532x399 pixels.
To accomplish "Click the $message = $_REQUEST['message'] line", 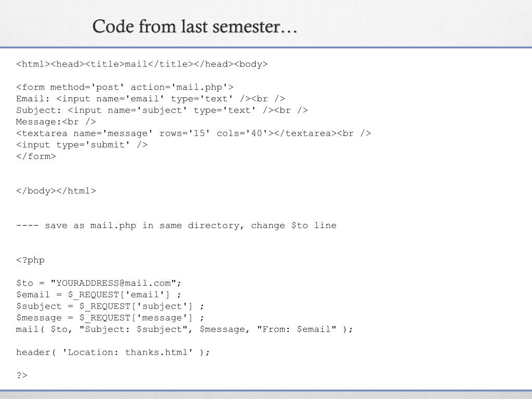I will pyautogui.click(x=110, y=317).
